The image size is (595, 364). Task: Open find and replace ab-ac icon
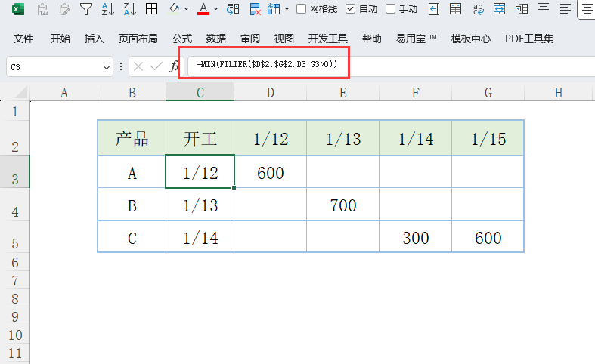click(x=478, y=9)
